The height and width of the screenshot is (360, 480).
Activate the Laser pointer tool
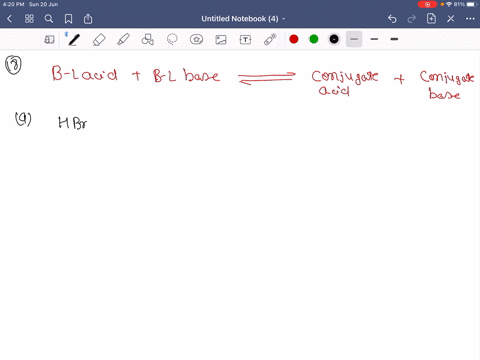pos(270,39)
